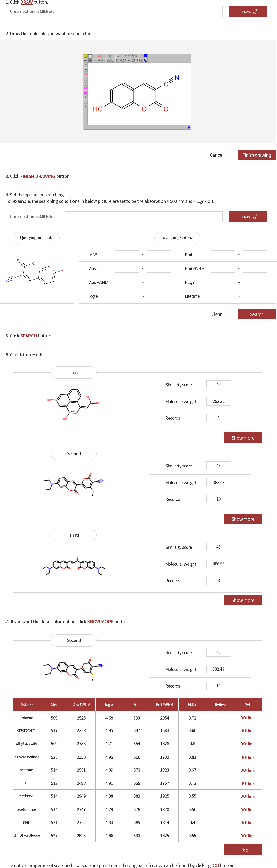
Task: Expand Show more for First result
Action: [x=243, y=438]
